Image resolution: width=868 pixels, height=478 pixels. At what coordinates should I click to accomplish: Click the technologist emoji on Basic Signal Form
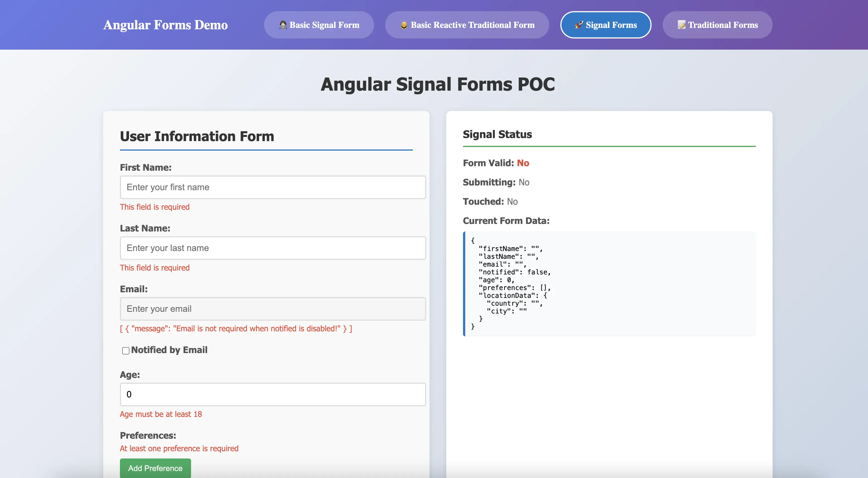tap(283, 25)
